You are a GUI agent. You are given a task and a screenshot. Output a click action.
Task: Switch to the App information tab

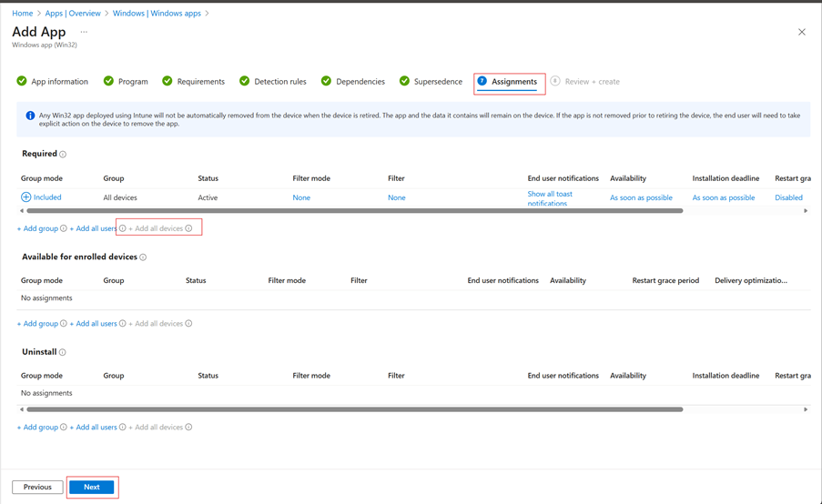60,82
